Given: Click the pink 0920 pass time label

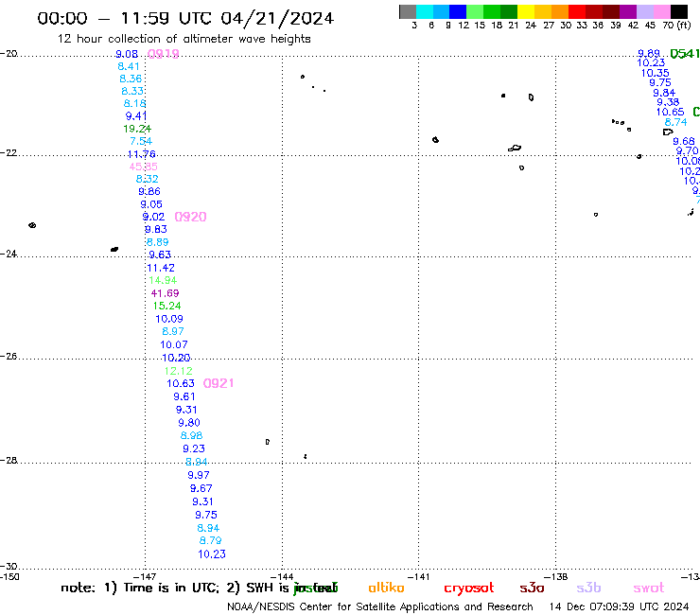Looking at the screenshot, I should click(x=191, y=217).
